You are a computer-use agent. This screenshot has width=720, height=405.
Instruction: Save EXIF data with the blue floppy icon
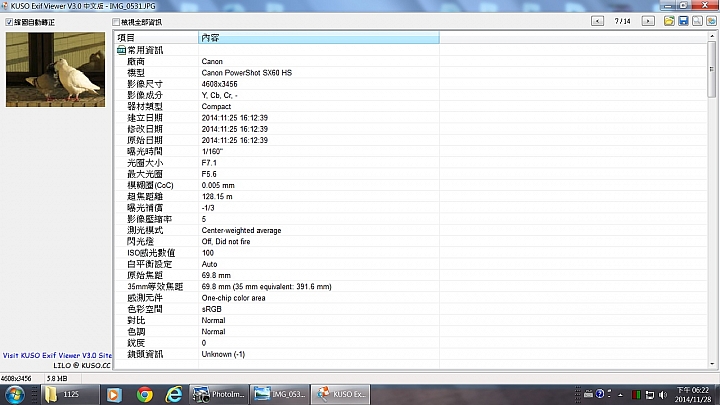click(x=683, y=21)
